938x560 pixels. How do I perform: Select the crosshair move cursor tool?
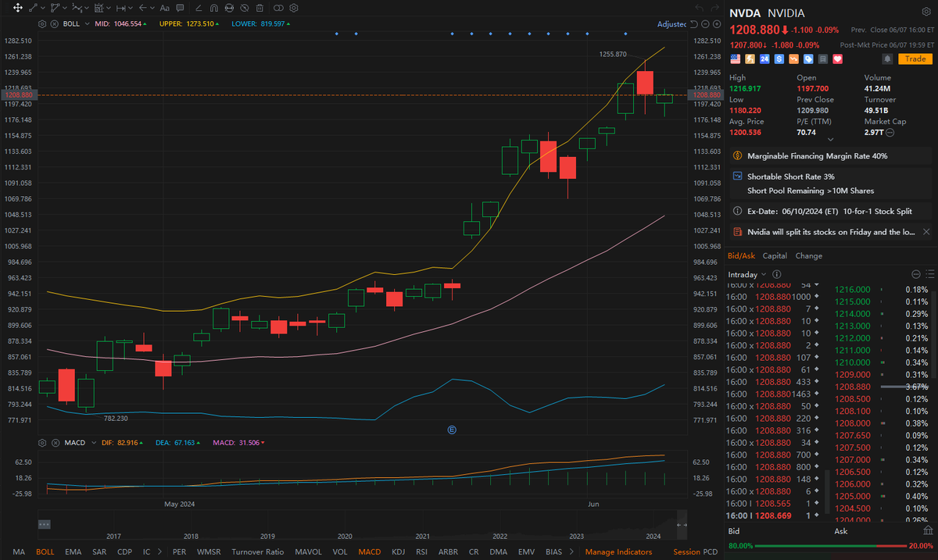tap(17, 8)
